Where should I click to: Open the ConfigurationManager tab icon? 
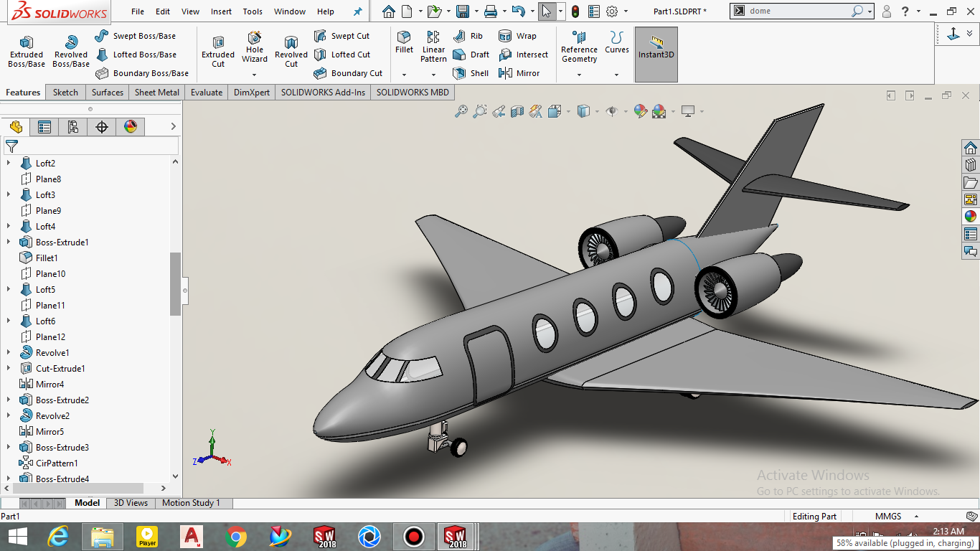pos(73,127)
